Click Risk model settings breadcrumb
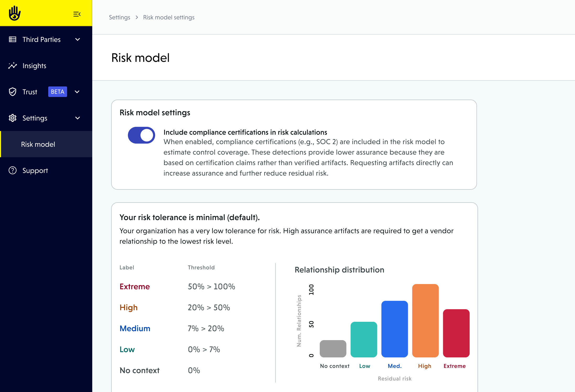 coord(169,17)
